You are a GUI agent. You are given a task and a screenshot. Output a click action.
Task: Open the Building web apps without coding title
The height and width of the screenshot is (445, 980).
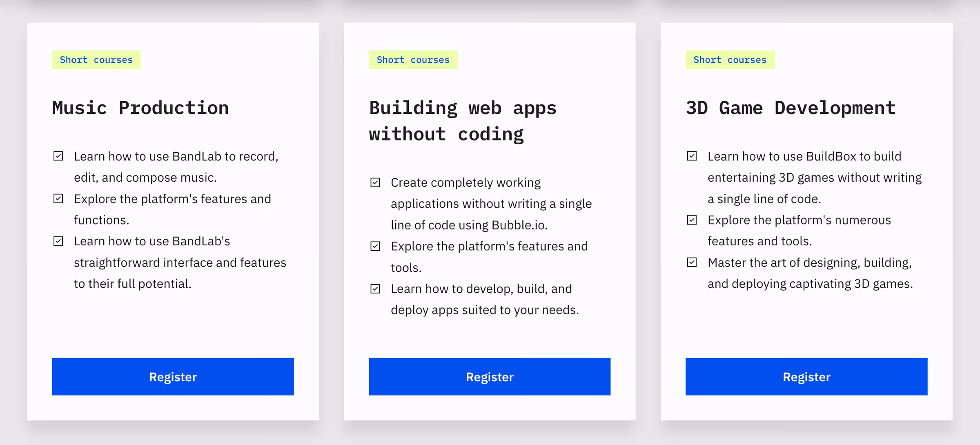click(463, 121)
